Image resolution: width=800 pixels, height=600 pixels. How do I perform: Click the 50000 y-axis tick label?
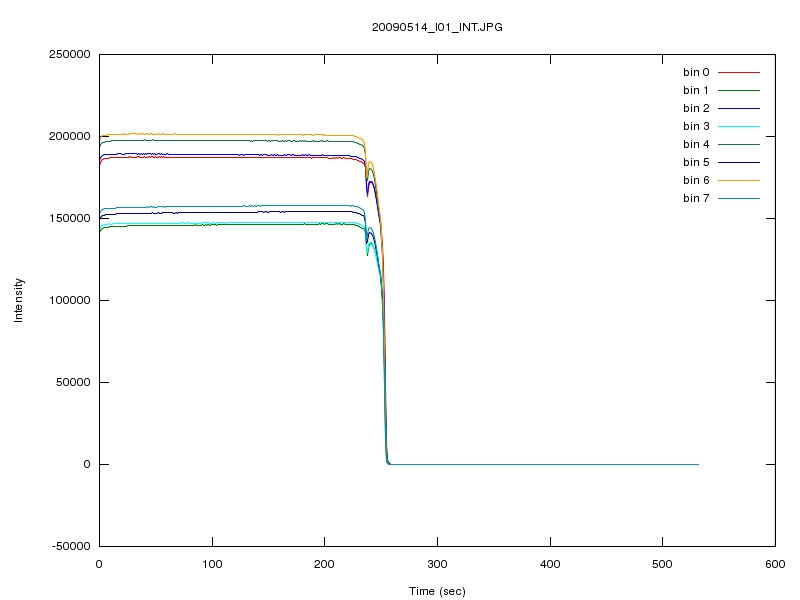(x=73, y=382)
